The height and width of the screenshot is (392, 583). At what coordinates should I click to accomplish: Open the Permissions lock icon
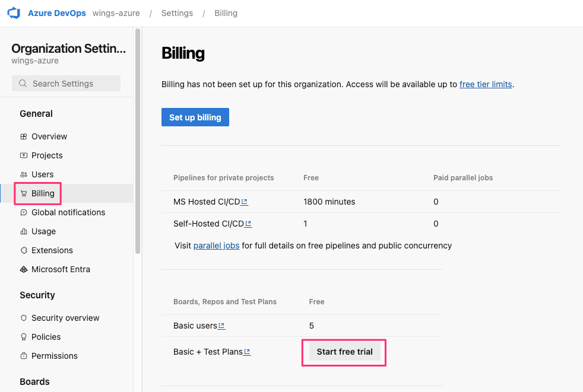(24, 356)
